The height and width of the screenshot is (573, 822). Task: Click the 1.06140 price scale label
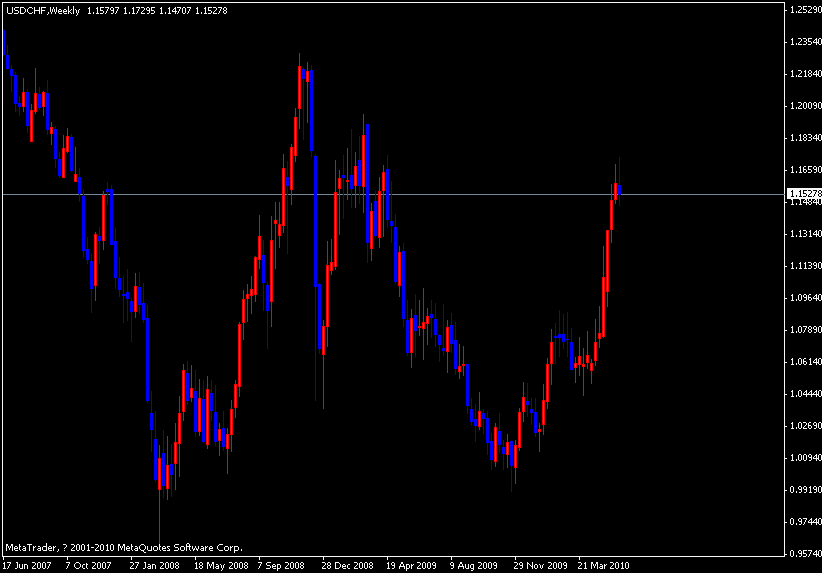tap(803, 362)
